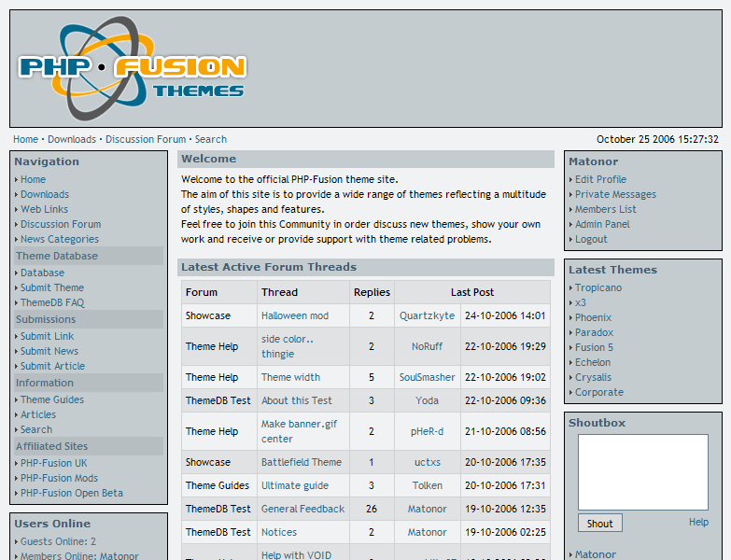Select Downloads in the Navigation panel
The height and width of the screenshot is (560, 731).
45,194
